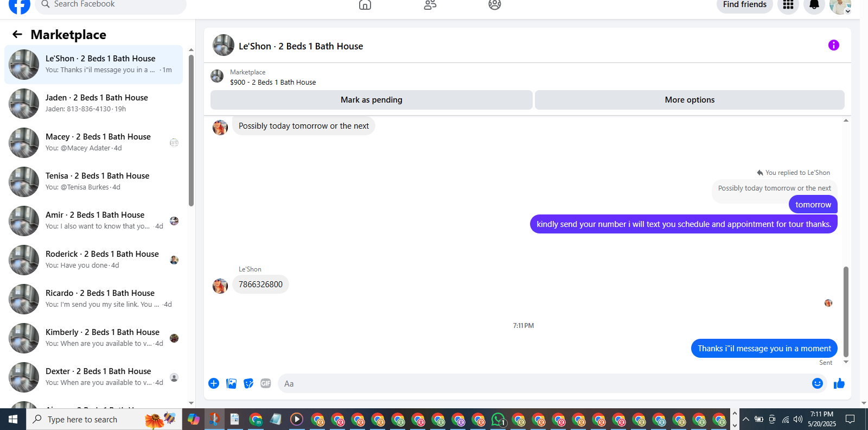Open Amir conversation
Viewport: 868px width, 430px height.
point(93,221)
